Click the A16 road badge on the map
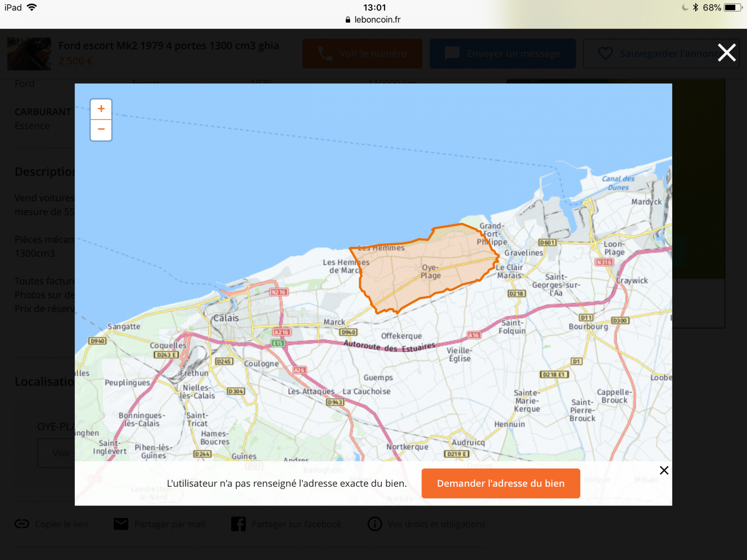Viewport: 747px width, 560px height. click(x=474, y=335)
